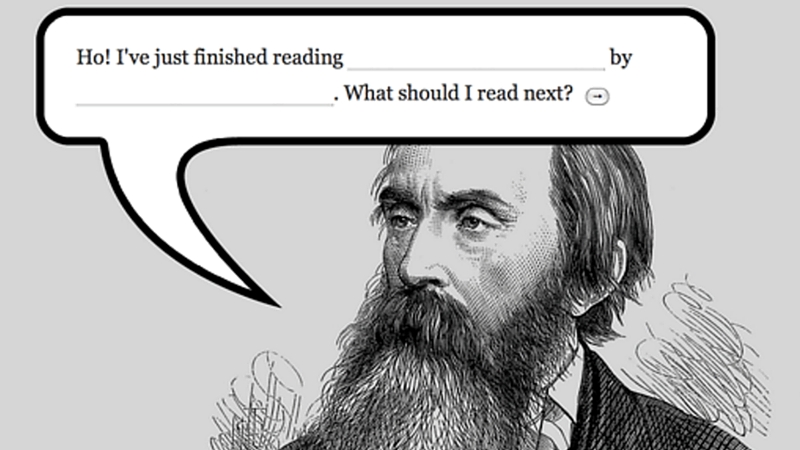
Task: Click the "What should I read next?" text
Action: (x=458, y=93)
